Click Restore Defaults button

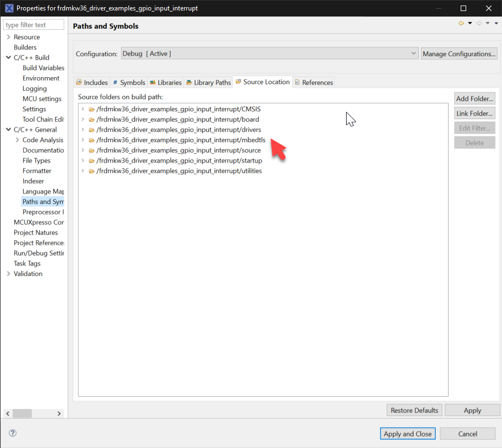(414, 410)
